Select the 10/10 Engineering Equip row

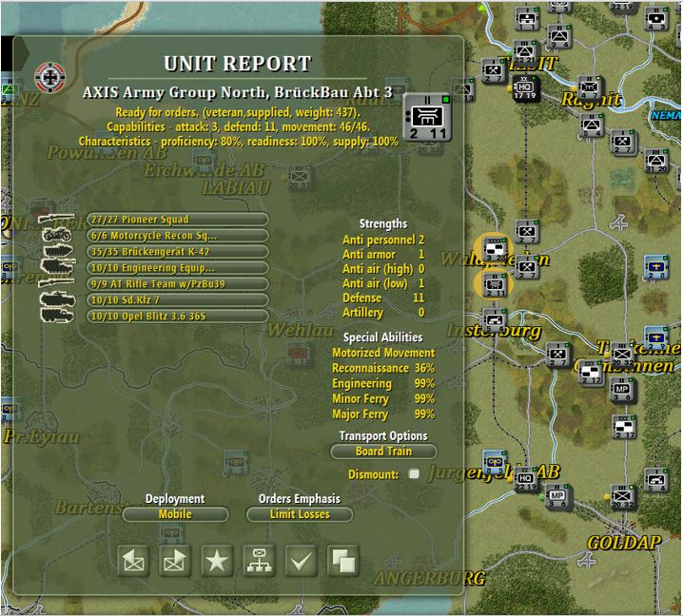click(178, 268)
